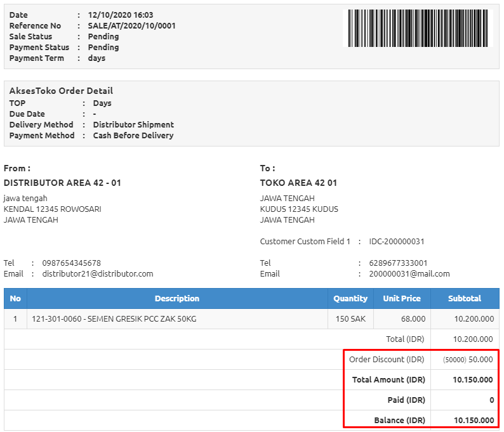Click the discount value 50.000
Image resolution: width=504 pixels, height=432 pixels.
481,360
